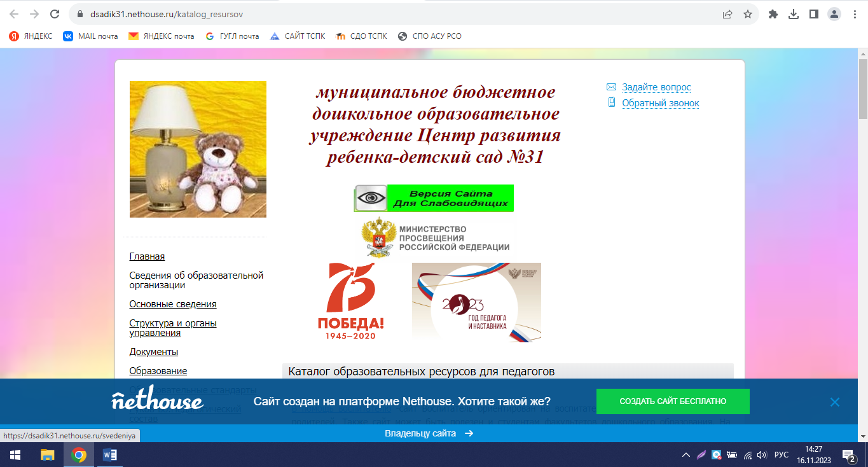Open Версия Сайта Для Слабовидящих banner

click(434, 198)
